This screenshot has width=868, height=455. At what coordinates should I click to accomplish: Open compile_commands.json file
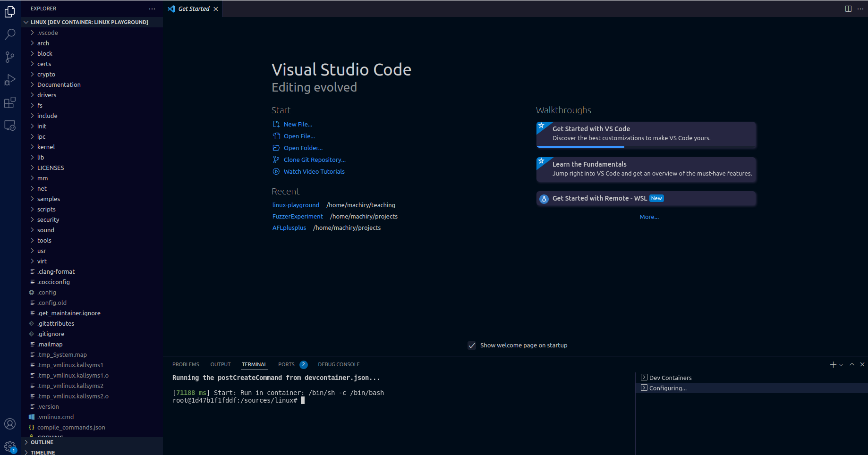click(92, 427)
